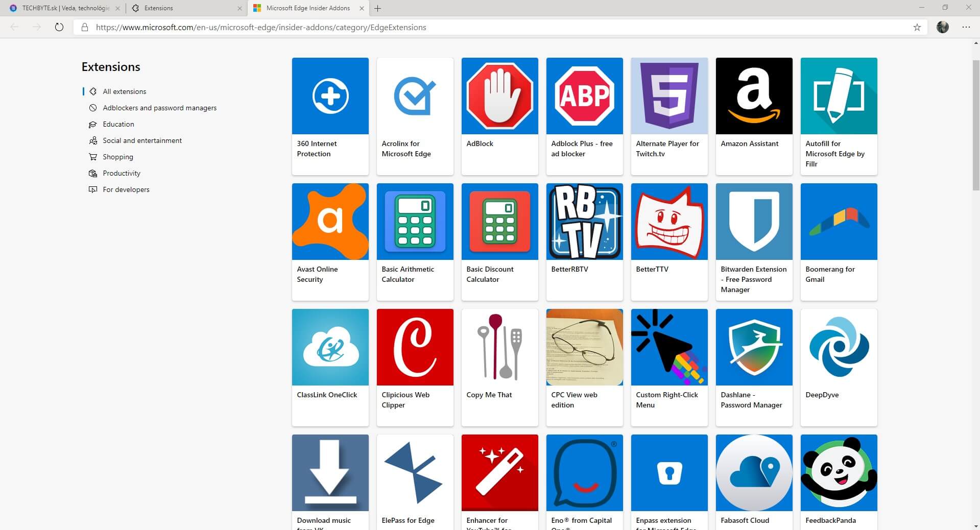Choose Social and entertainment category

[x=142, y=140]
